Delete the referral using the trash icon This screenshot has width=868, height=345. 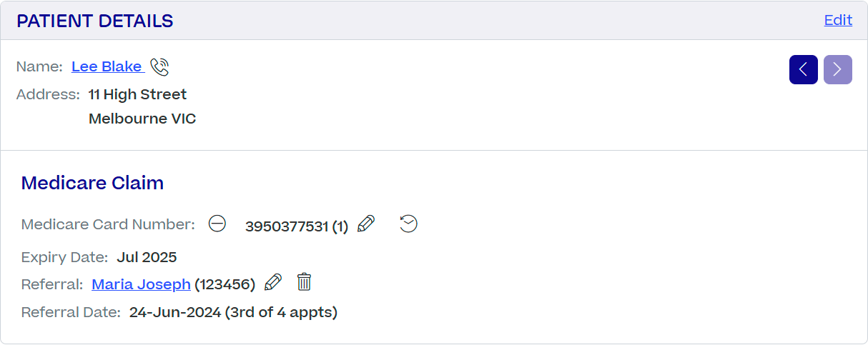305,282
